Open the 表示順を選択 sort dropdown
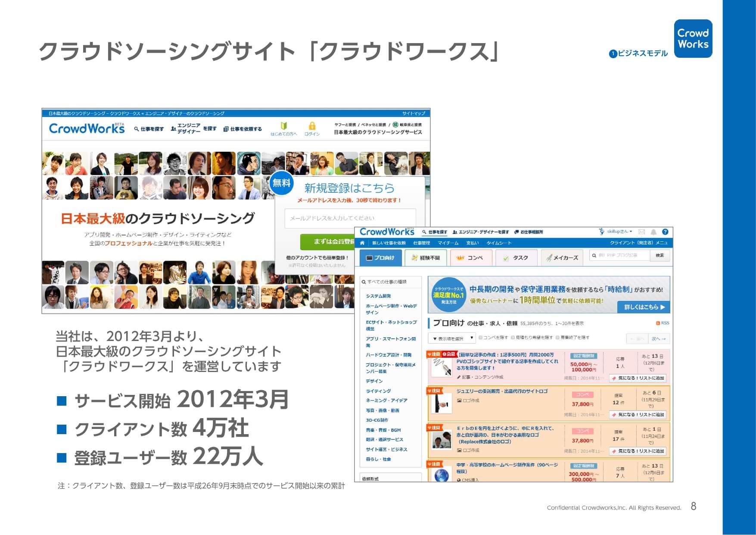 [451, 338]
